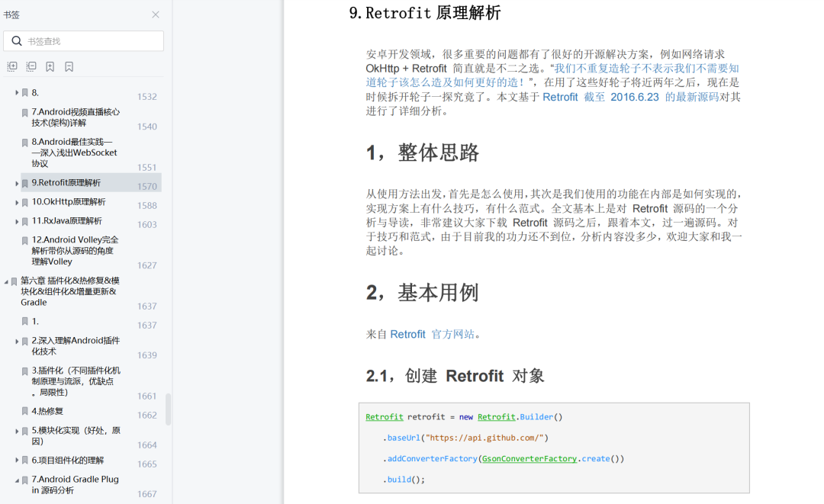824x504 pixels.
Task: Click bookmark icon beside 7.Android视频直播
Action: 24,112
